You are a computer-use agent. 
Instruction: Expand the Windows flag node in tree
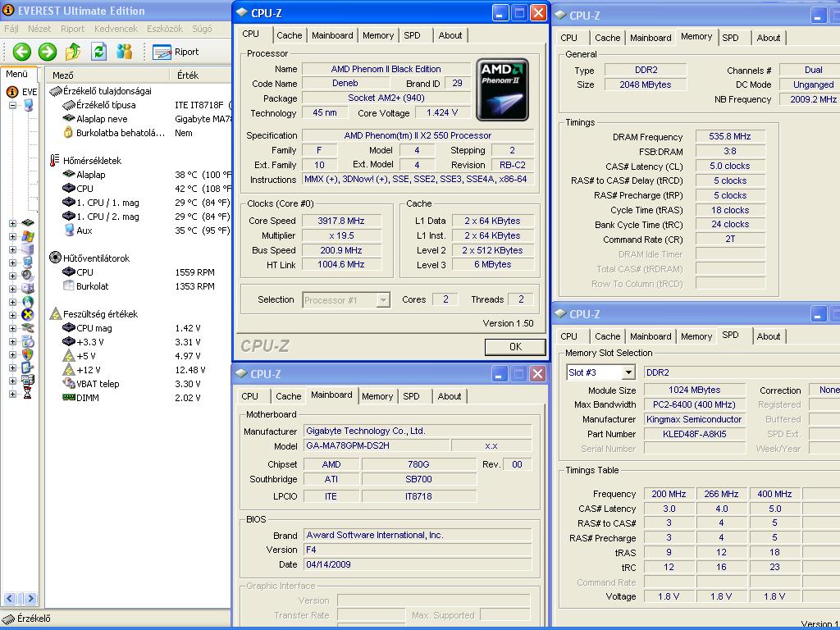pyautogui.click(x=12, y=236)
